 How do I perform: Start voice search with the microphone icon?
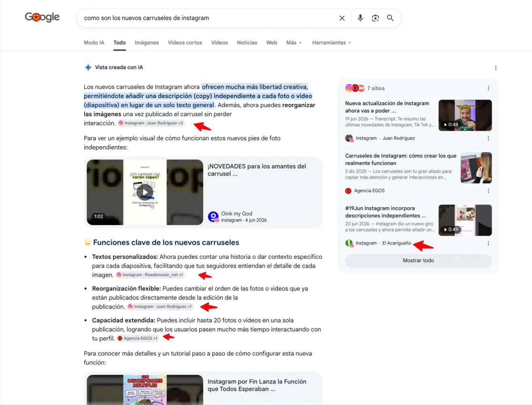point(360,18)
